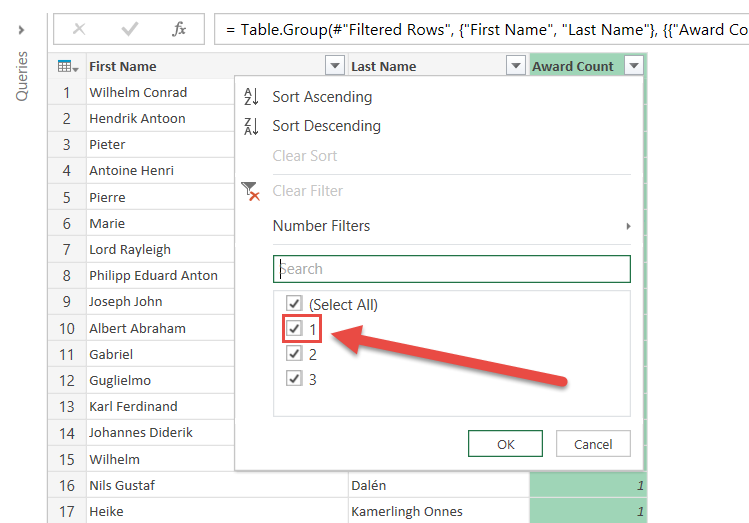The width and height of the screenshot is (749, 523).
Task: Open the Number Filters submenu
Action: (x=321, y=226)
